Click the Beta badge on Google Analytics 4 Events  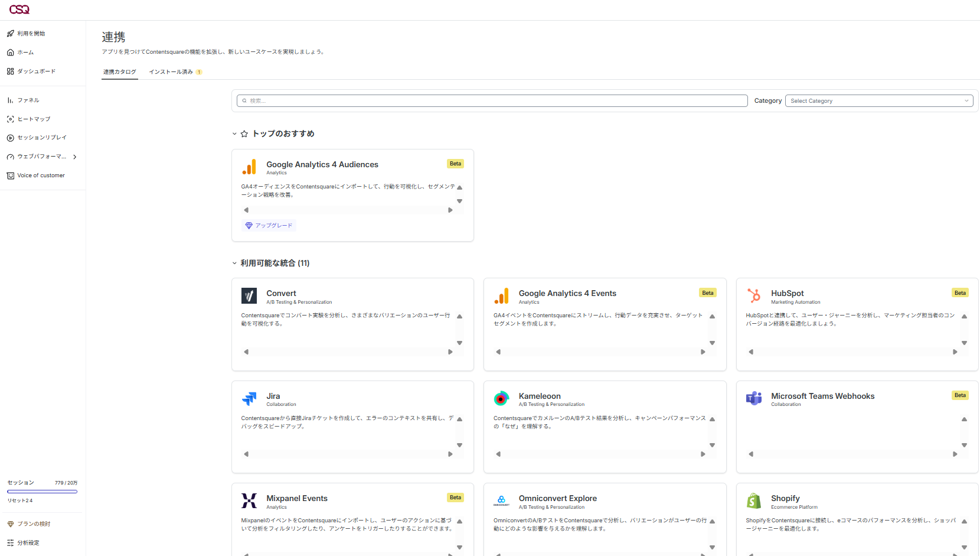click(x=708, y=293)
